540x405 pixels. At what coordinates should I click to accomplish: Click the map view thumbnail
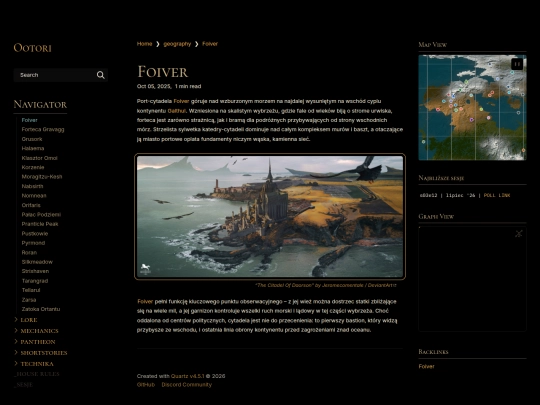472,107
